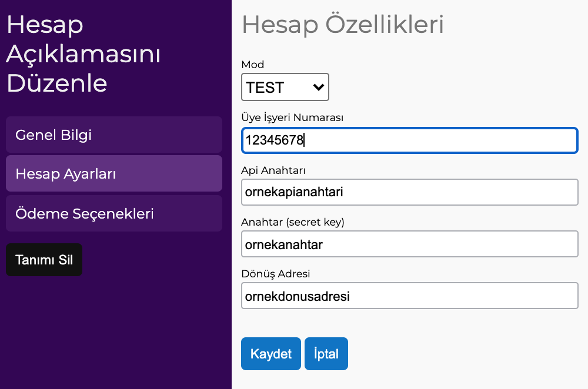
Task: Click the Api Anahtarı label
Action: coord(273,170)
